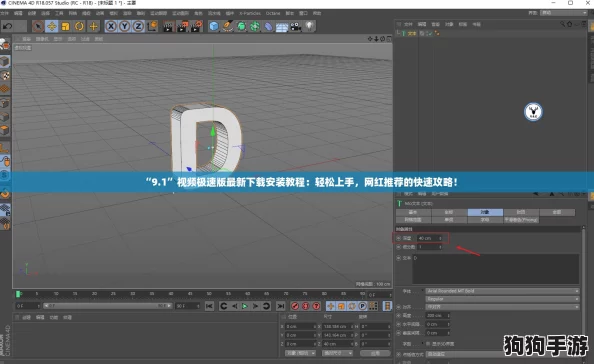594x364 pixels.
Task: Open the first viewport menu item
Action: [27, 39]
